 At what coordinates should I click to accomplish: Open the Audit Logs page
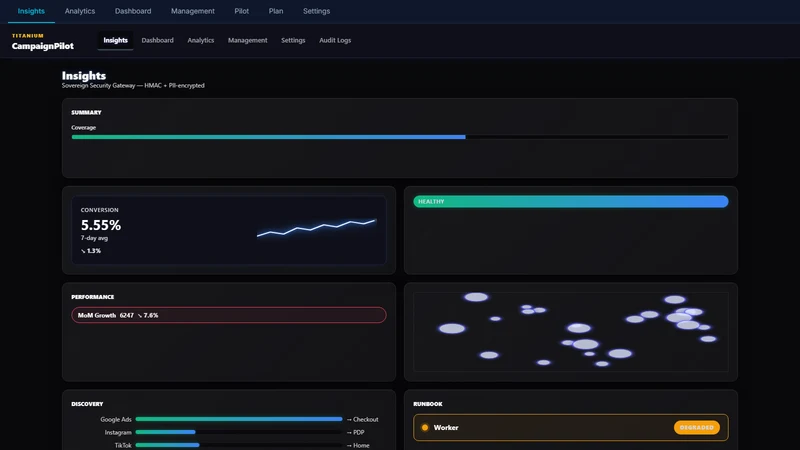[335, 40]
